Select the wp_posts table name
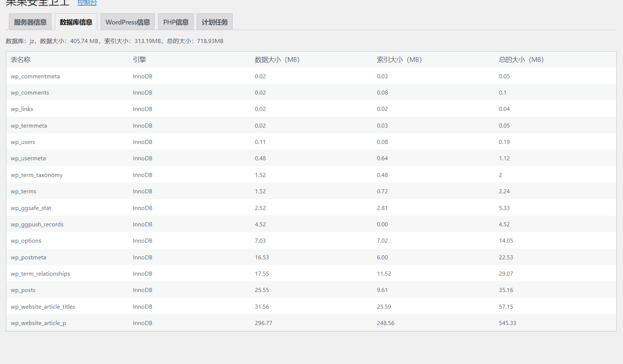The height and width of the screenshot is (364, 623). tap(23, 290)
